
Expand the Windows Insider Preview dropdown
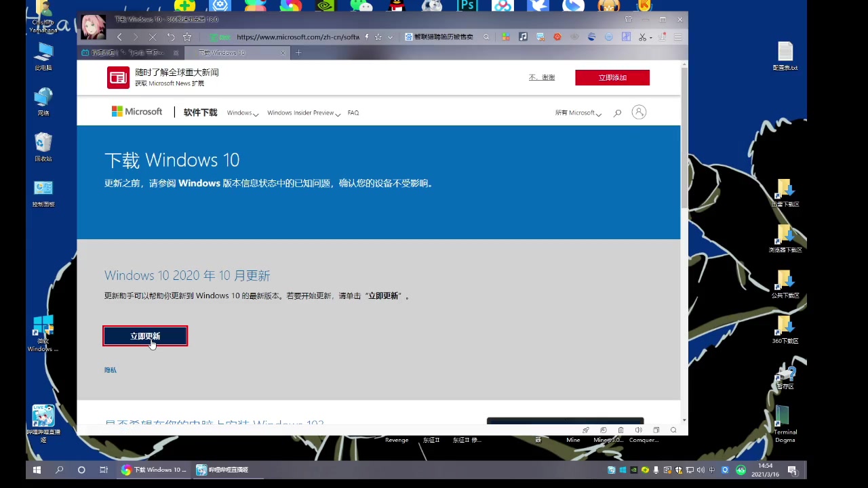coord(304,113)
